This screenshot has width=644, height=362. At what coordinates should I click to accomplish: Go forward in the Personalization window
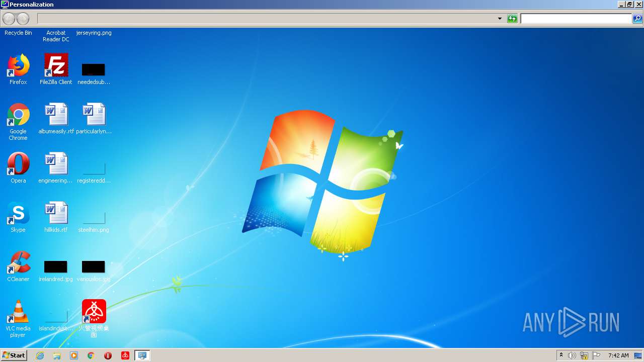23,19
